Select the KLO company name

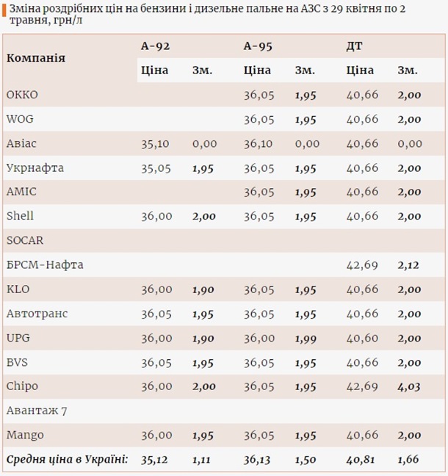pyautogui.click(x=18, y=289)
